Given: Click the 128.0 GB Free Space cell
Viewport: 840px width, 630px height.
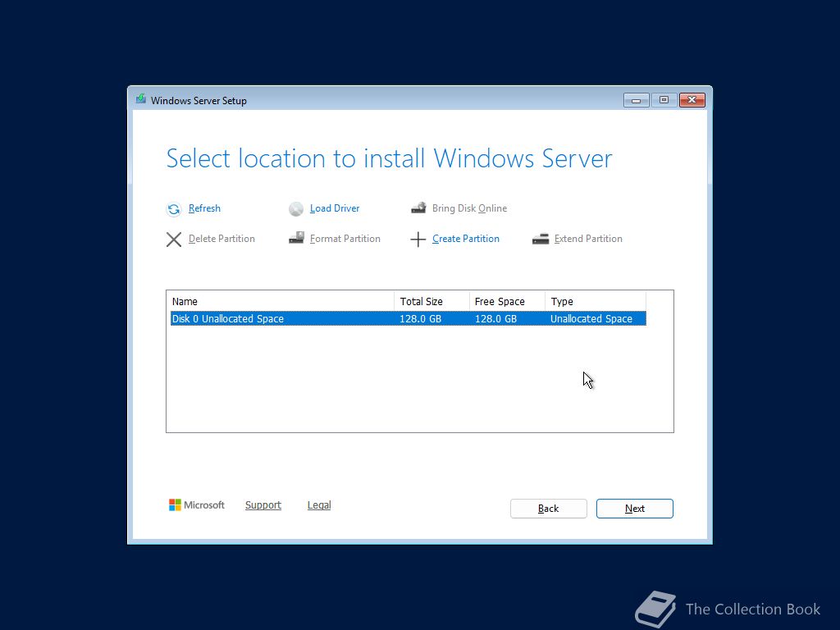Looking at the screenshot, I should (496, 319).
